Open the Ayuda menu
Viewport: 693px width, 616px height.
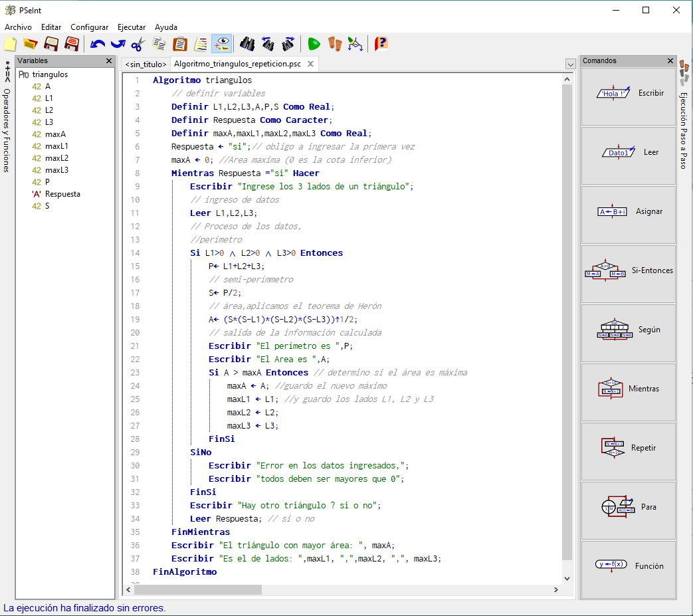(165, 27)
